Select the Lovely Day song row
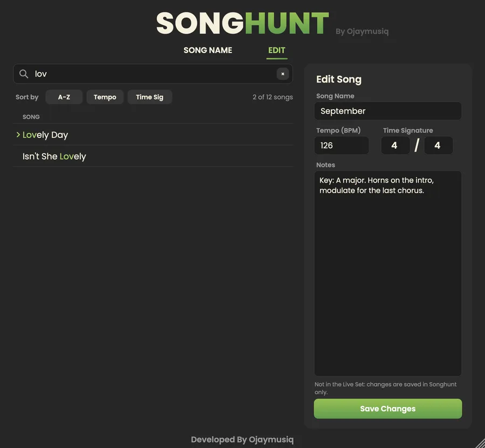Viewport: 485px width, 448px height. pyautogui.click(x=153, y=135)
